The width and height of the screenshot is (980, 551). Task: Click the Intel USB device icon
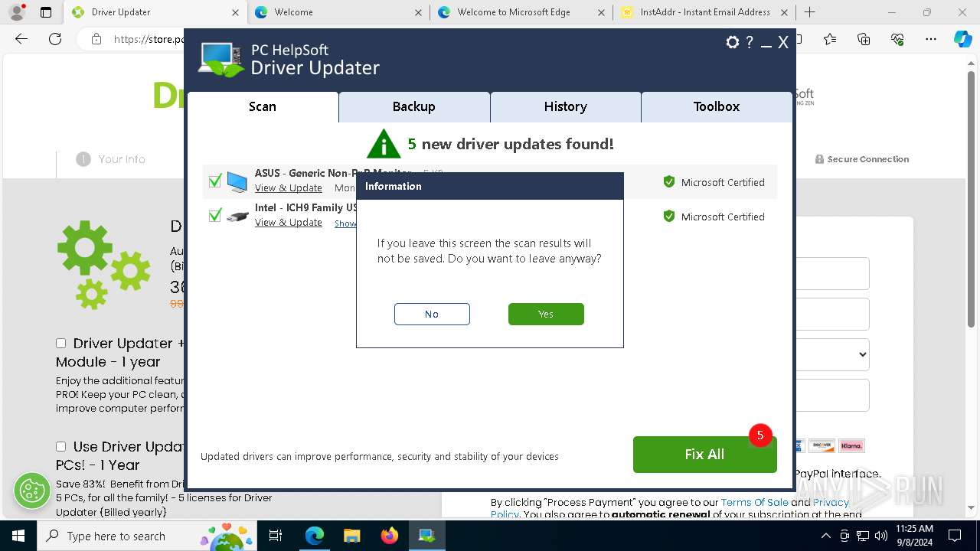pos(237,217)
